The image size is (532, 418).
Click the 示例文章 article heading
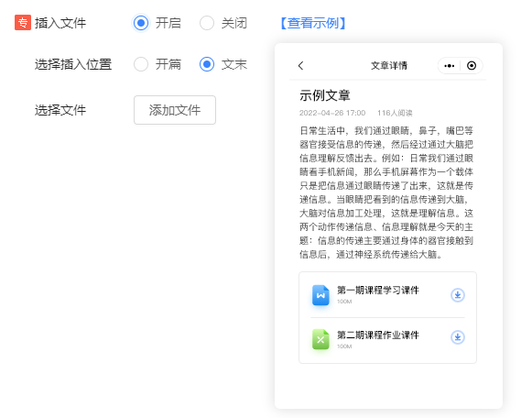pyautogui.click(x=325, y=95)
